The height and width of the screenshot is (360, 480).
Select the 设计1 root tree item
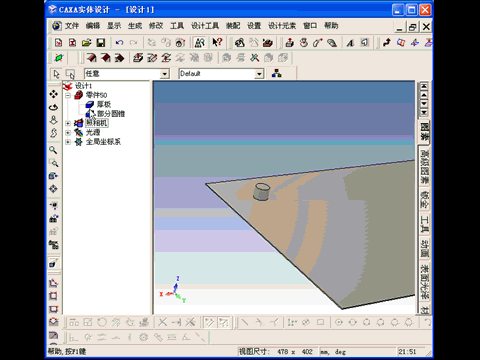83,86
